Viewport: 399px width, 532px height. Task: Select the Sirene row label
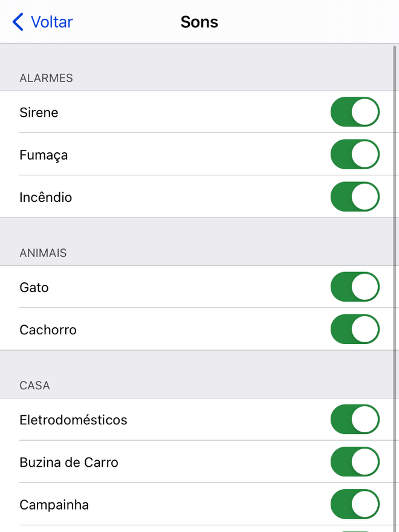point(39,112)
